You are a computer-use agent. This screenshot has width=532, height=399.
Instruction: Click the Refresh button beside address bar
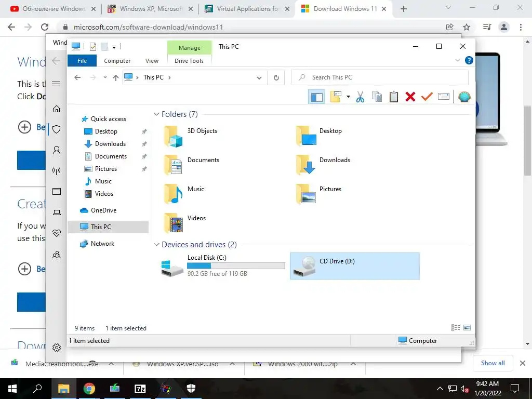click(x=276, y=78)
